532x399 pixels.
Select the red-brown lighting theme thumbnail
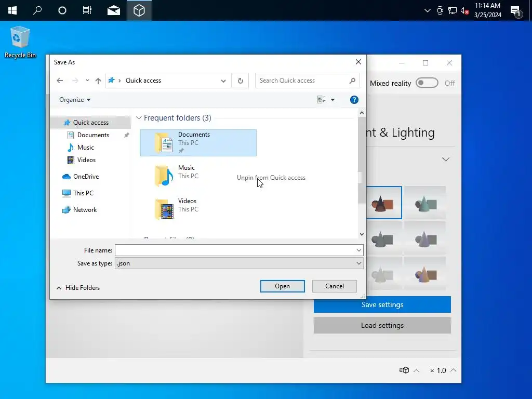(x=384, y=203)
